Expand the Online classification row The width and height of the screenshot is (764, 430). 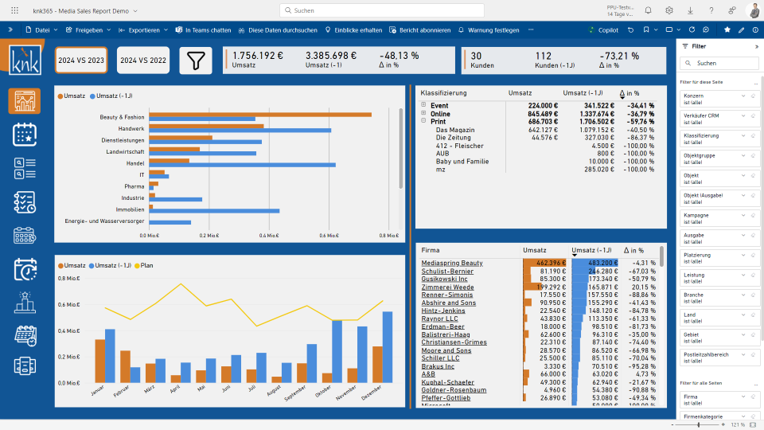(x=423, y=112)
